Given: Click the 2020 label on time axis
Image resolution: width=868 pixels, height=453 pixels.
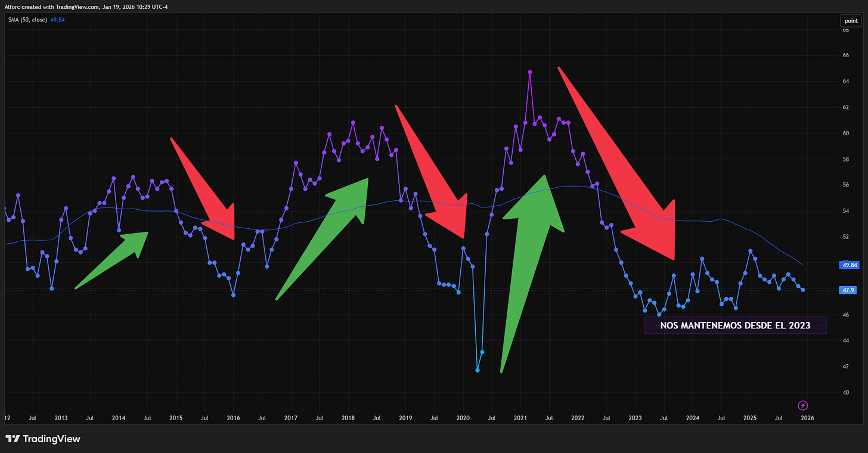Looking at the screenshot, I should pyautogui.click(x=463, y=418).
